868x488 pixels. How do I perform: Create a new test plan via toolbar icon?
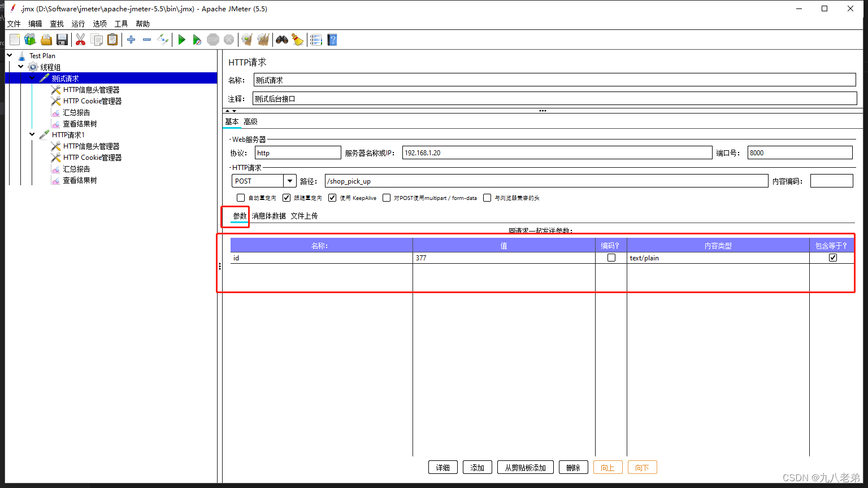tap(15, 40)
